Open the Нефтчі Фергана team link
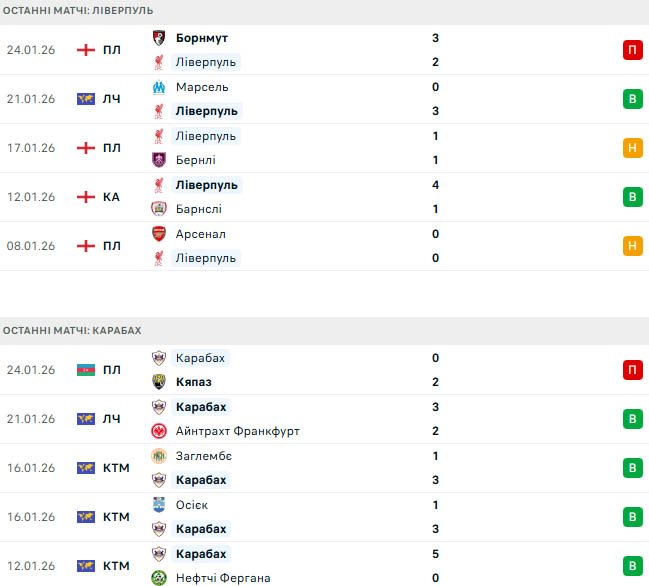This screenshot has height=586, width=649. coord(222,578)
